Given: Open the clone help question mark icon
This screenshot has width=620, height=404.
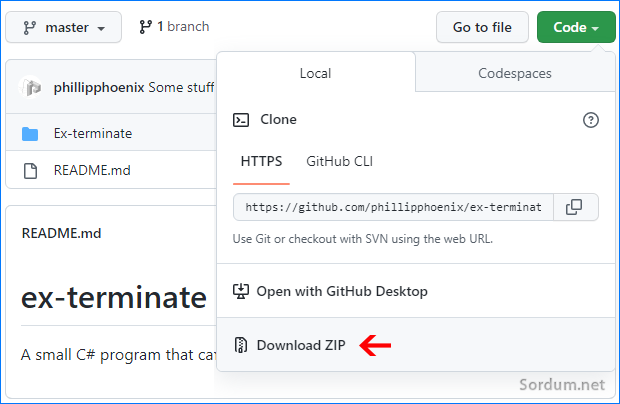Looking at the screenshot, I should [x=590, y=120].
